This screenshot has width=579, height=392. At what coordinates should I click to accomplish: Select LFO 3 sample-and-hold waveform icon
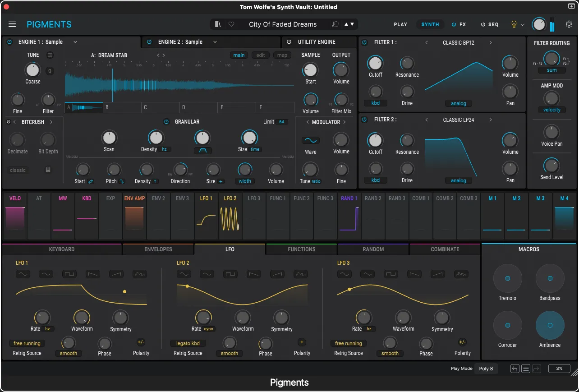point(461,274)
